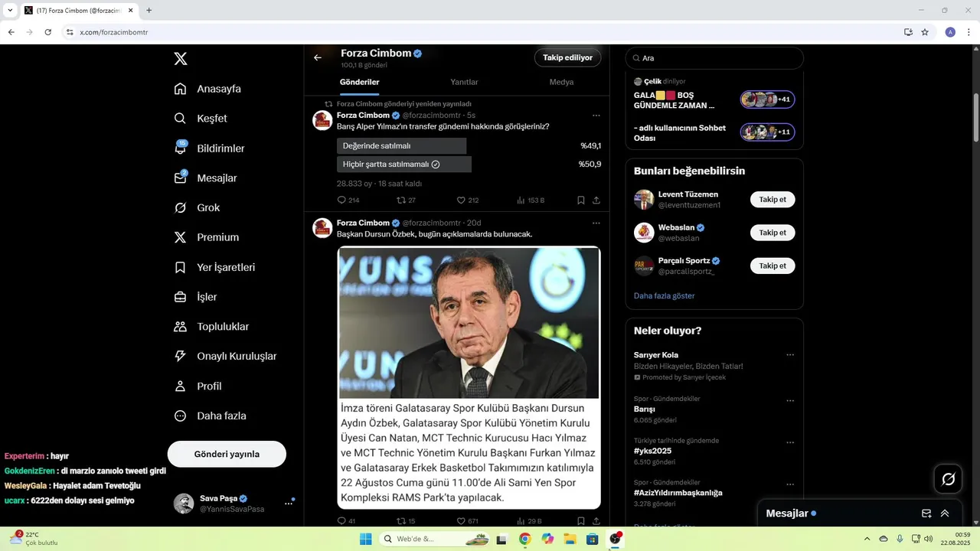Viewport: 980px width, 551px height.
Task: Open Chrome tab search dropdown
Action: pos(10,11)
